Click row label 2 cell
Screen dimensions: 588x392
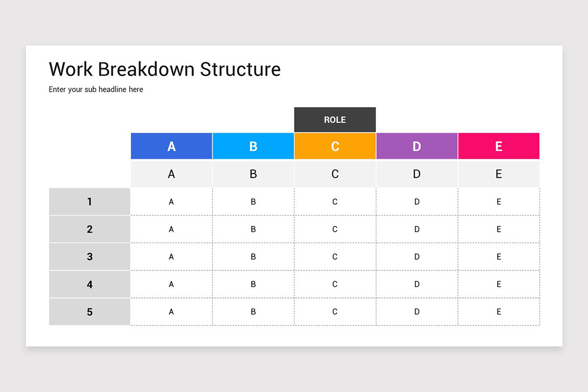pos(90,229)
